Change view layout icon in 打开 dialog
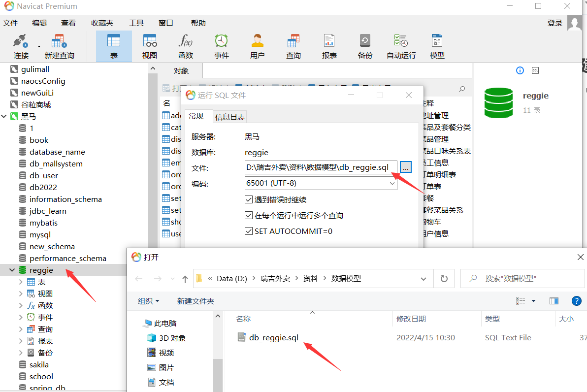Screen dimensions: 587x392 521,301
